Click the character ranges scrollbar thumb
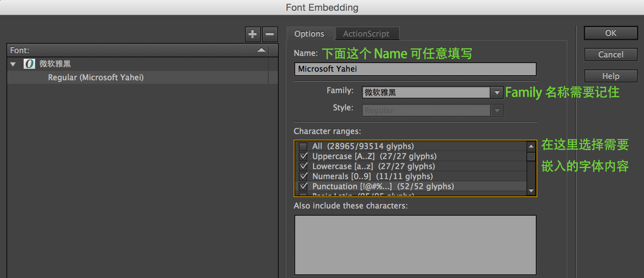The width and height of the screenshot is (644, 278). (x=531, y=157)
